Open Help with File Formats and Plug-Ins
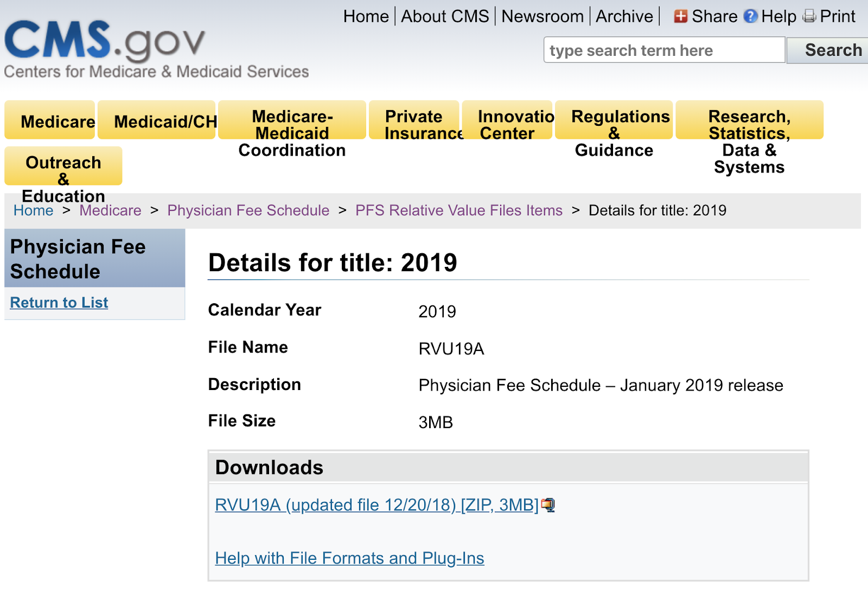The image size is (868, 594). click(349, 558)
